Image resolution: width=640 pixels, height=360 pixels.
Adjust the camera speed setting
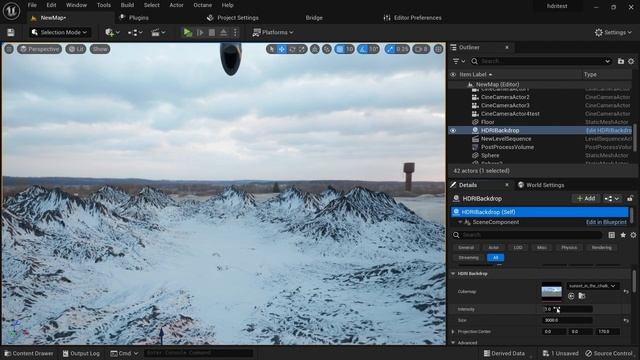(x=421, y=49)
